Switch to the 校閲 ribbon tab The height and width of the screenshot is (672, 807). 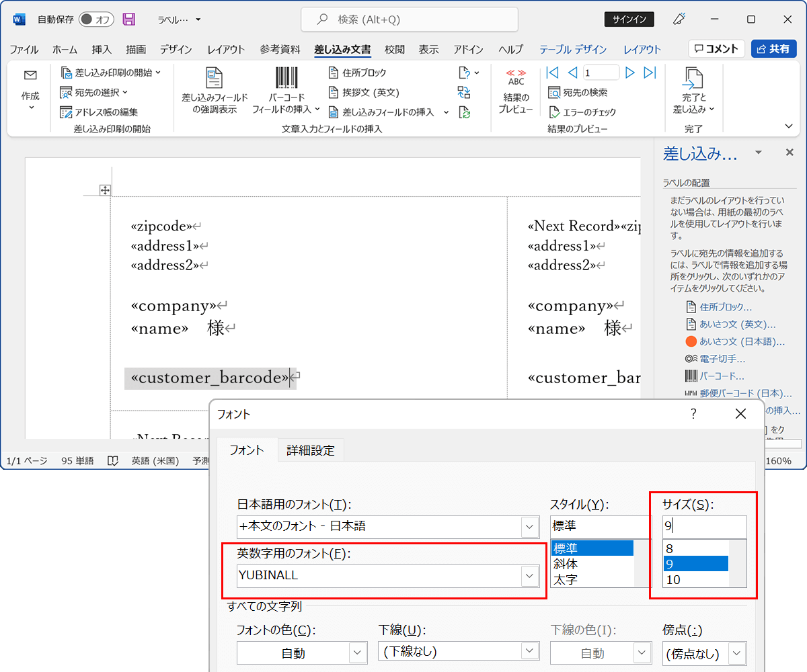pyautogui.click(x=394, y=48)
